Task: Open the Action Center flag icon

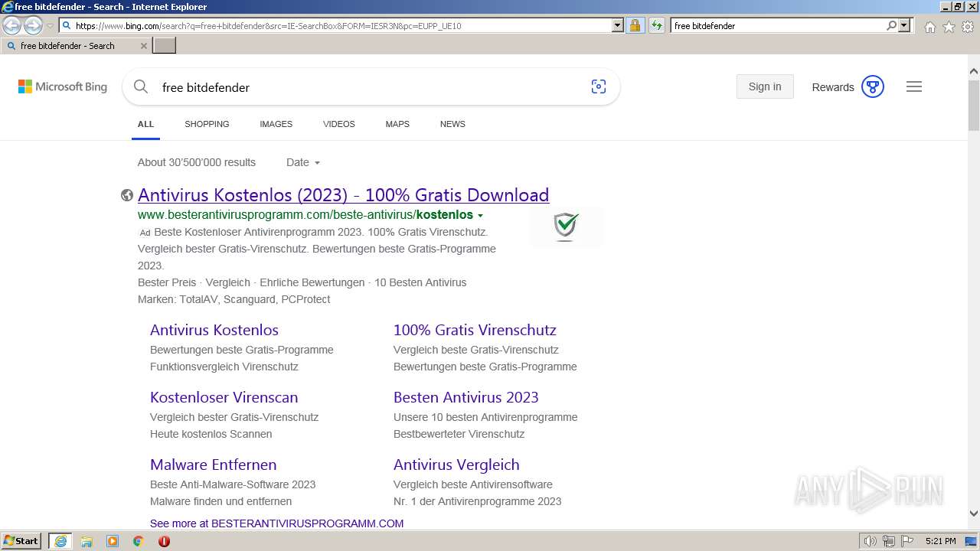Action: point(906,541)
